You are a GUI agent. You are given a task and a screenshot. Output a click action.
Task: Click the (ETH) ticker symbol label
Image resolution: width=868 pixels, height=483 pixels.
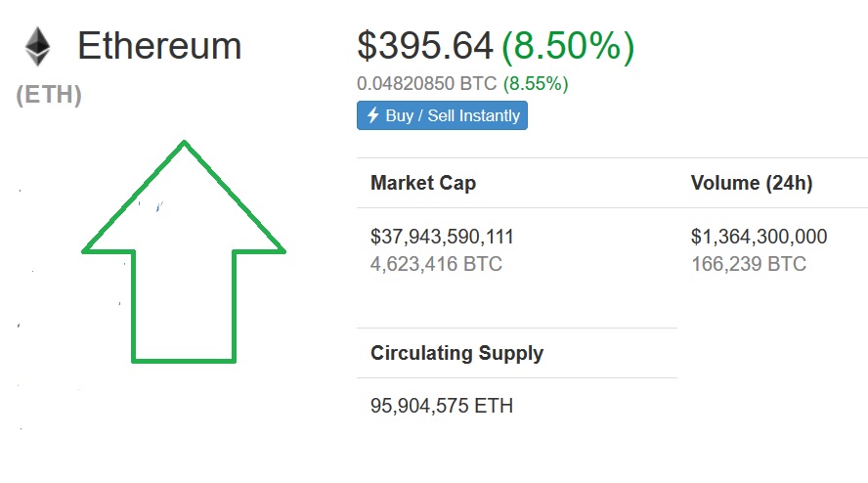(x=49, y=96)
